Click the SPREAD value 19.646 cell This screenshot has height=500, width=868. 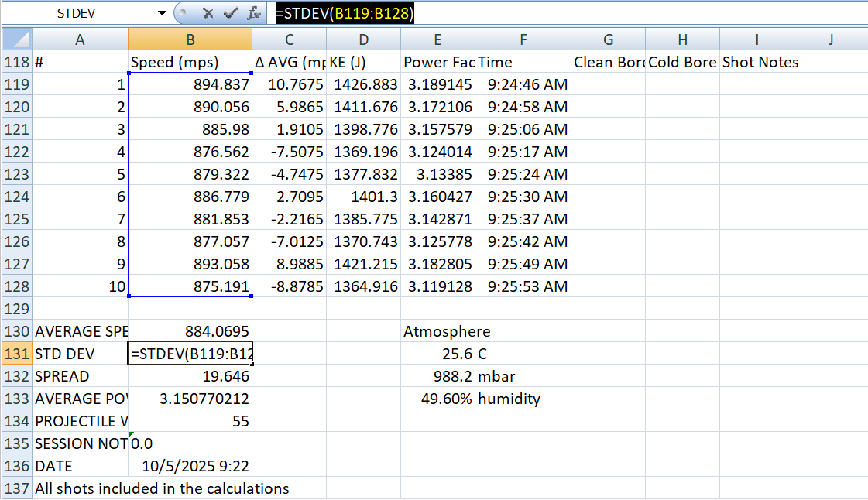tap(190, 376)
